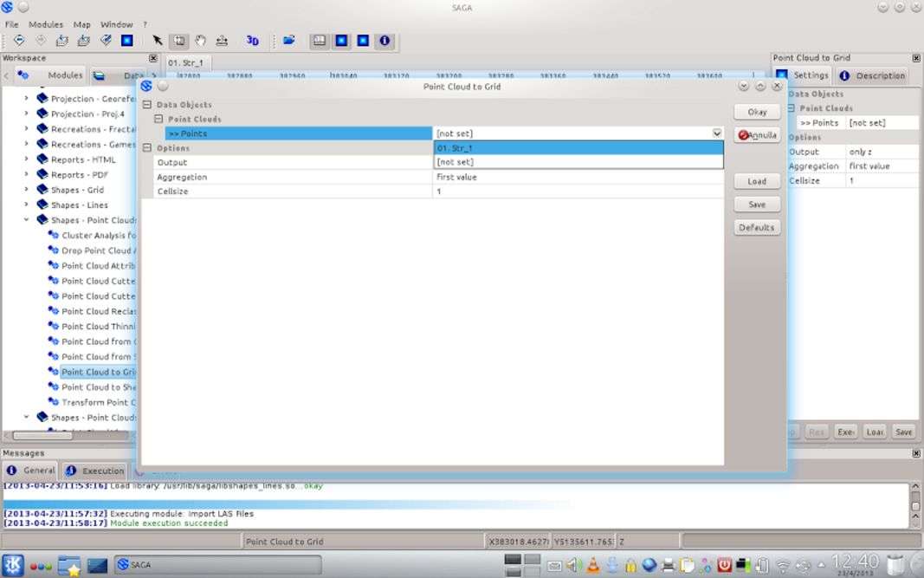924x578 pixels.
Task: Click the open folder Load icon
Action: 289,41
